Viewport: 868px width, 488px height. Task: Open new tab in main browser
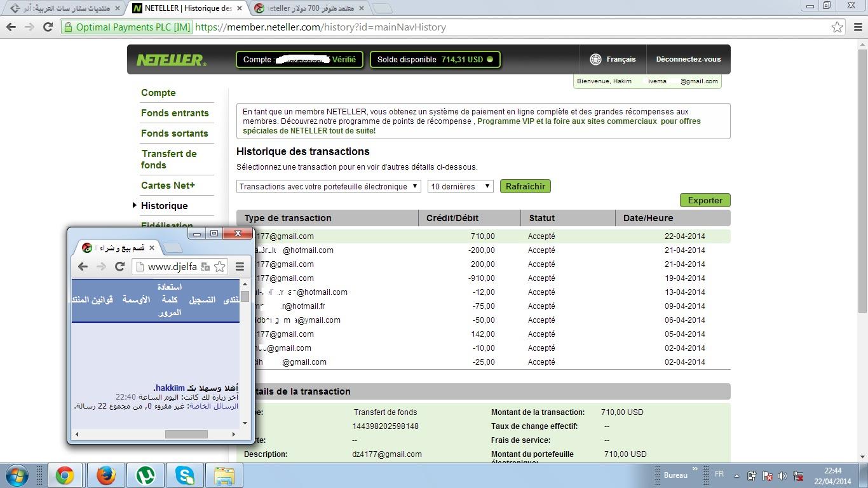(x=382, y=8)
